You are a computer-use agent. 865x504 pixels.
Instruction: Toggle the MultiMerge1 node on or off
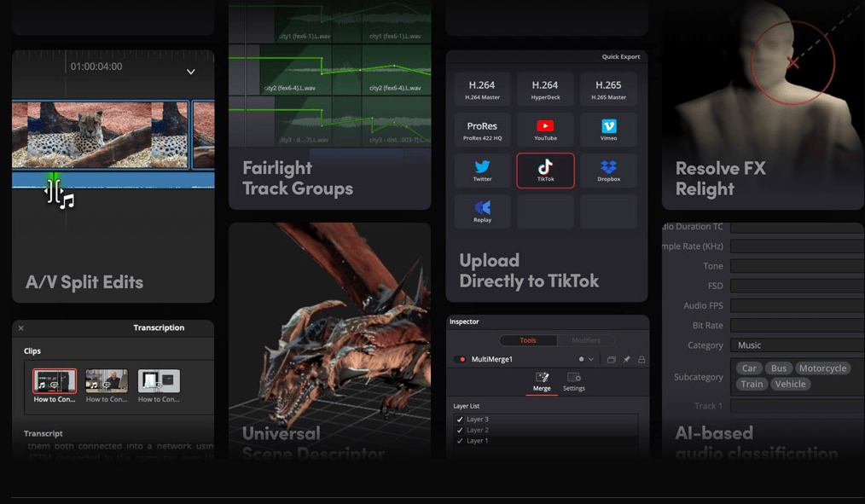tap(459, 360)
